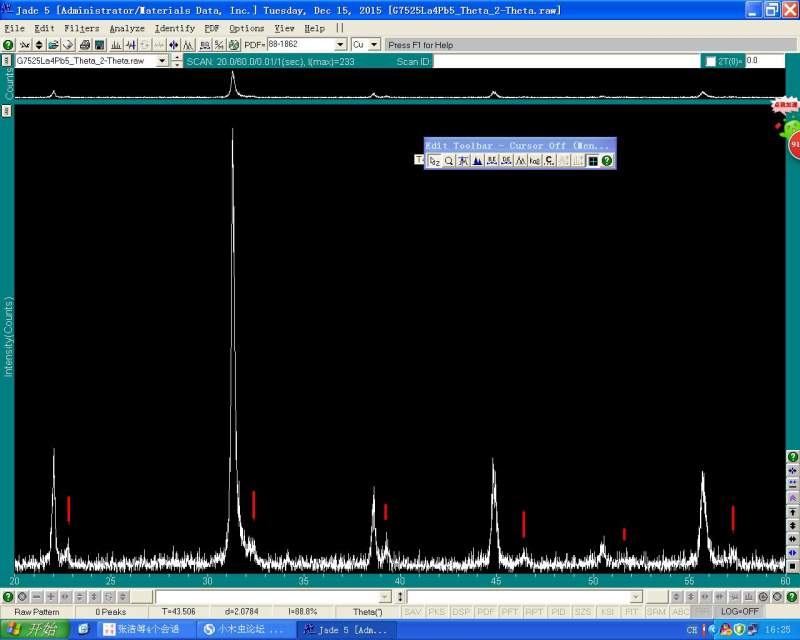Viewport: 800px width, 640px height.
Task: Toggle the Raw Pattern status button
Action: (x=36, y=611)
